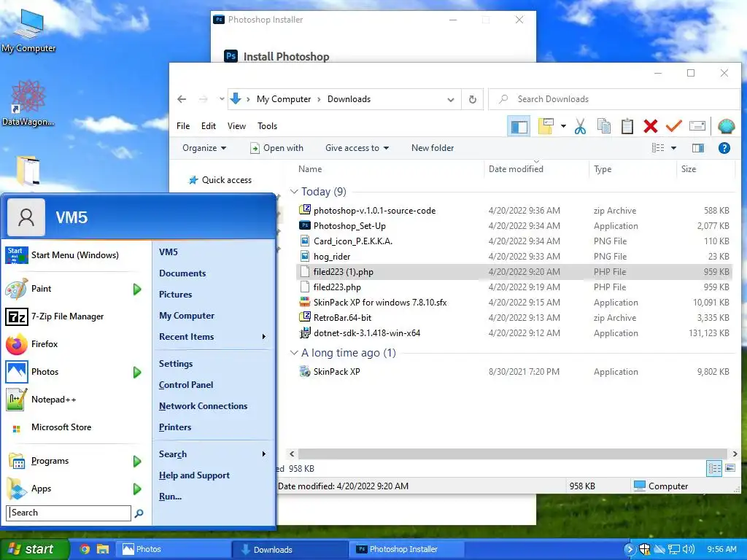Screen dimensions: 747x560
Task: Open dropdown arrow beside folder options icon
Action: tap(564, 126)
